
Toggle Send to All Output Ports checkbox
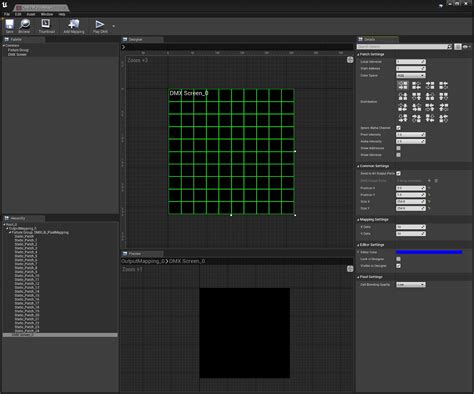pyautogui.click(x=398, y=173)
